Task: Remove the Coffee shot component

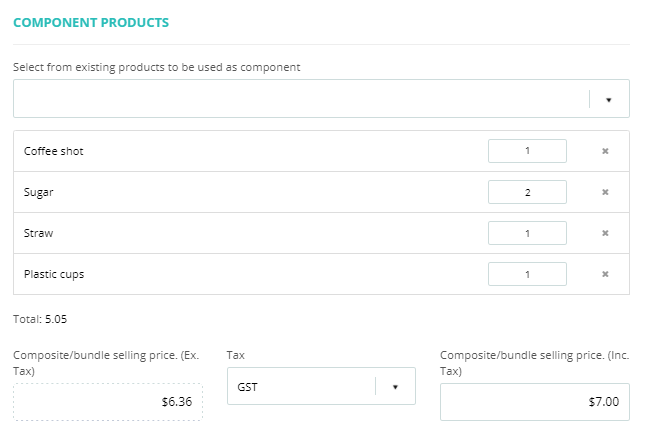Action: click(605, 151)
